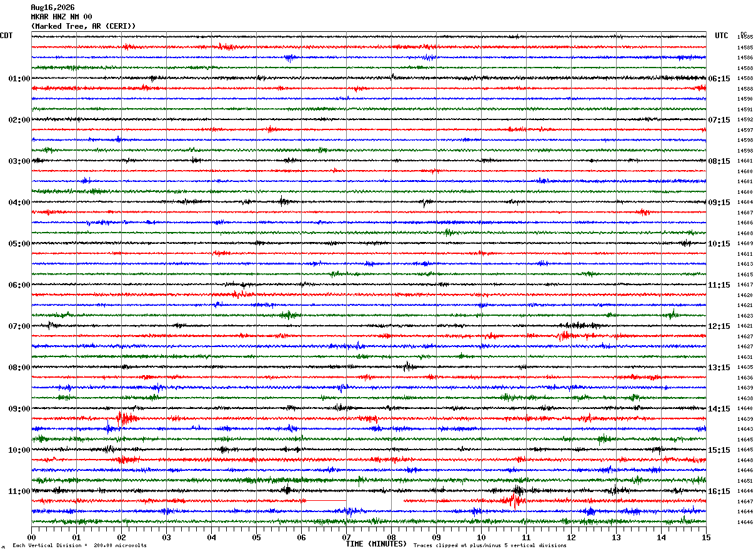The width and height of the screenshot is (756, 554).
Task: Click minute tick label '12' on time axis
Action: (x=571, y=538)
